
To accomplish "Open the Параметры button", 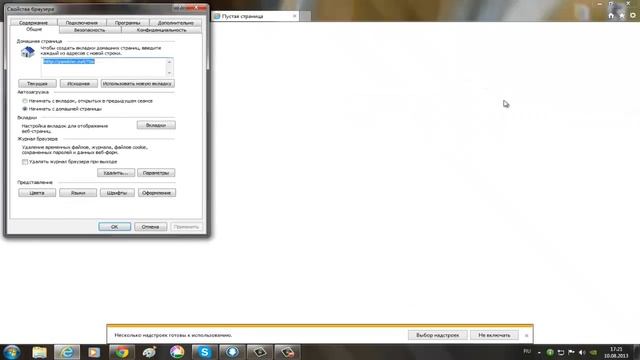I will (x=156, y=173).
